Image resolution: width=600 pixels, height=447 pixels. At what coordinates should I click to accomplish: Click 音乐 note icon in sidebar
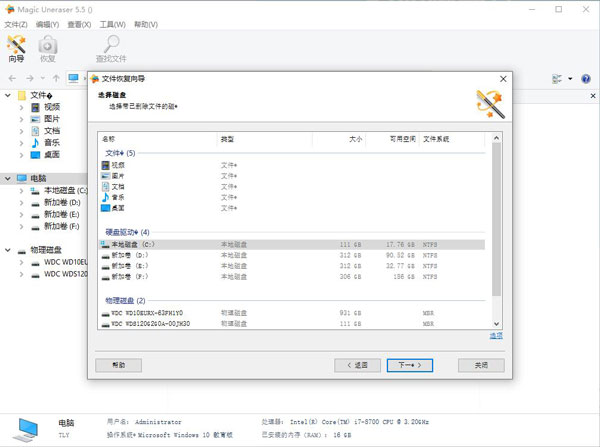(35, 143)
